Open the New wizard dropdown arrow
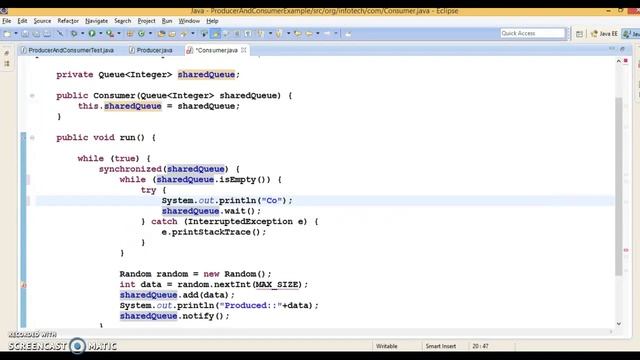 [x=16, y=34]
